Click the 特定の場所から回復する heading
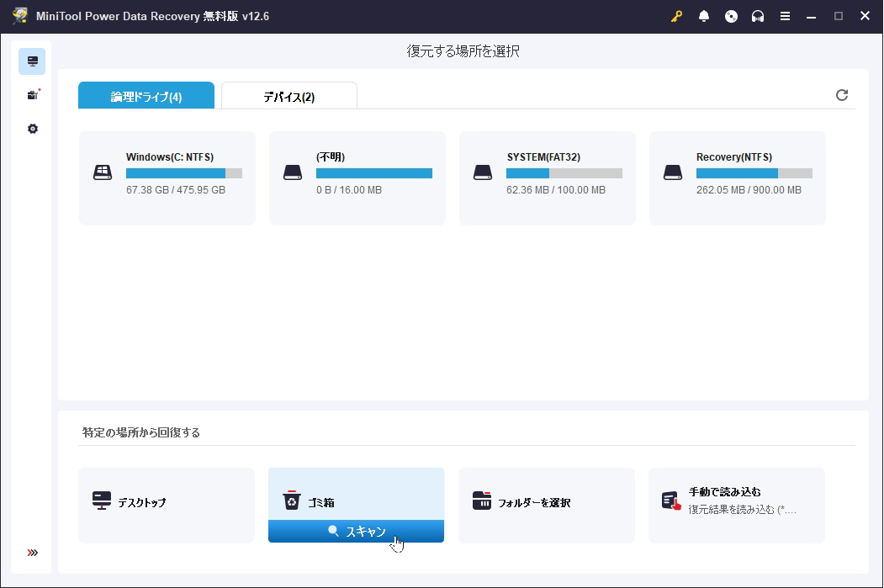 (x=141, y=432)
